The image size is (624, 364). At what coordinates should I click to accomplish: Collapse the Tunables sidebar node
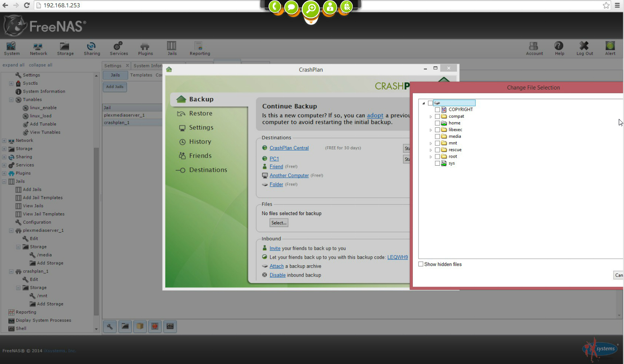(x=11, y=100)
